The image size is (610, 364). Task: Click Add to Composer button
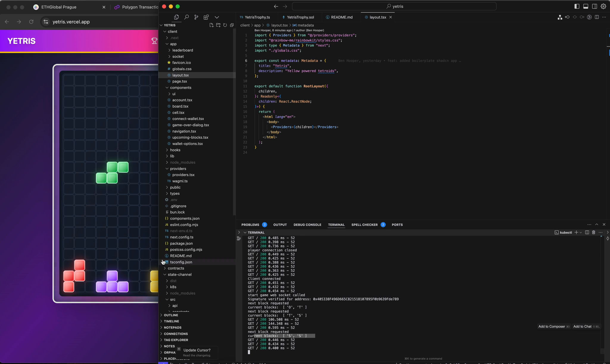(554, 327)
